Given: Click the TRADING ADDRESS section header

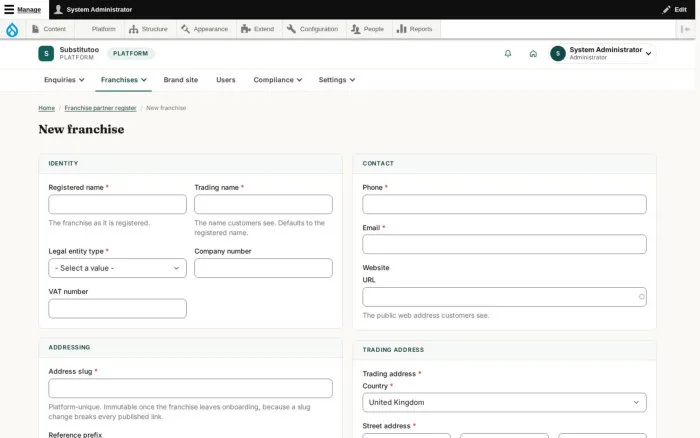Looking at the screenshot, I should pos(393,350).
